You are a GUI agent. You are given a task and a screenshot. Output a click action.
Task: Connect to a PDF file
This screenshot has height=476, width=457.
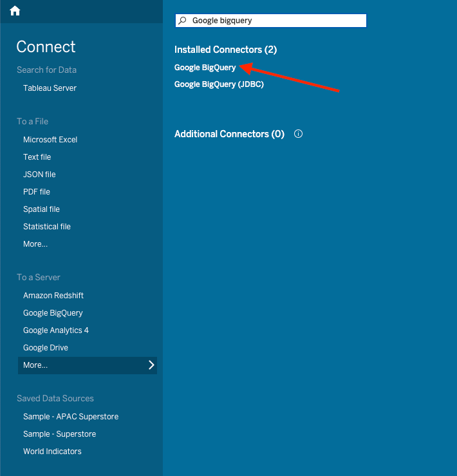point(37,192)
